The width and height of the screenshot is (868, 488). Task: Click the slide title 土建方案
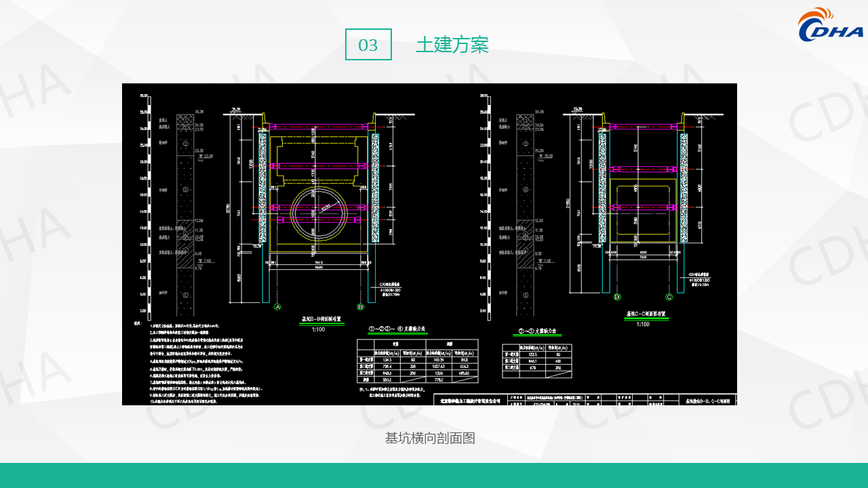[452, 45]
